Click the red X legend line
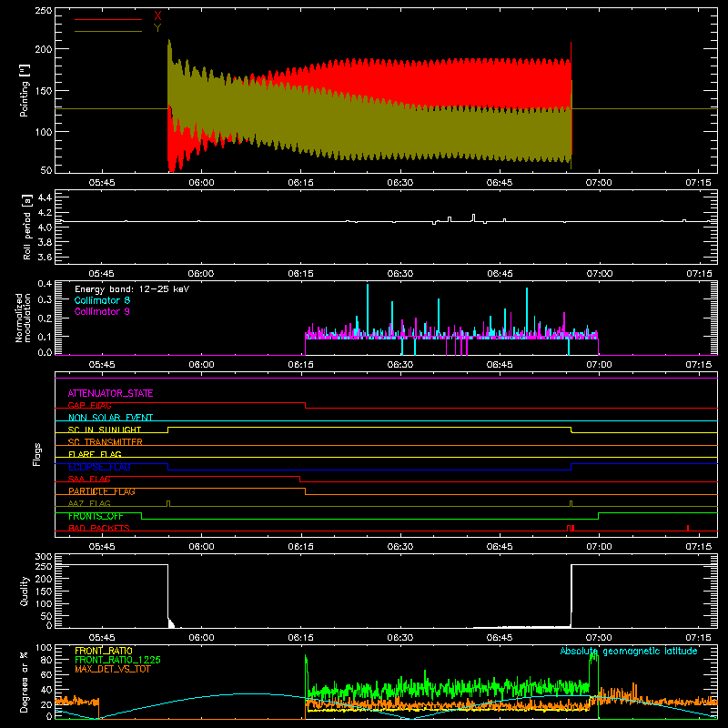 tap(107, 19)
